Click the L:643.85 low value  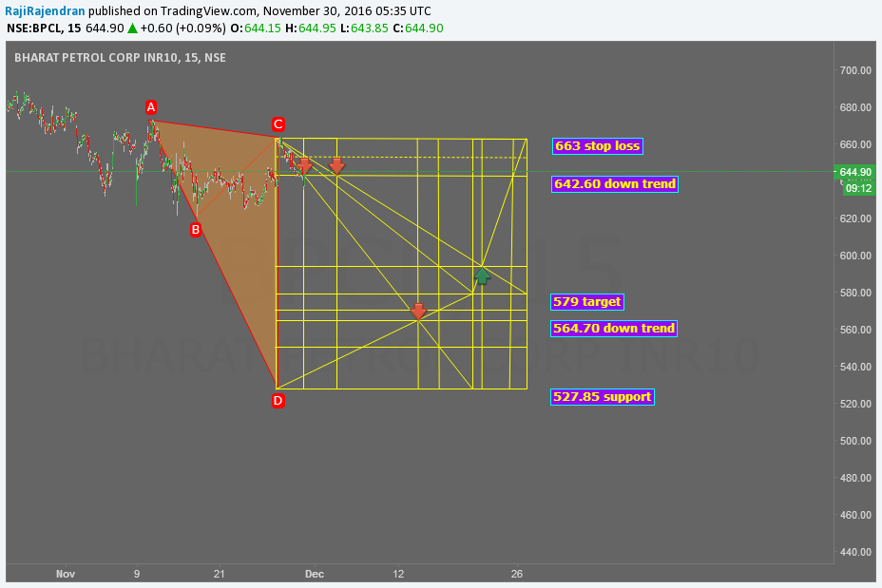(x=365, y=28)
